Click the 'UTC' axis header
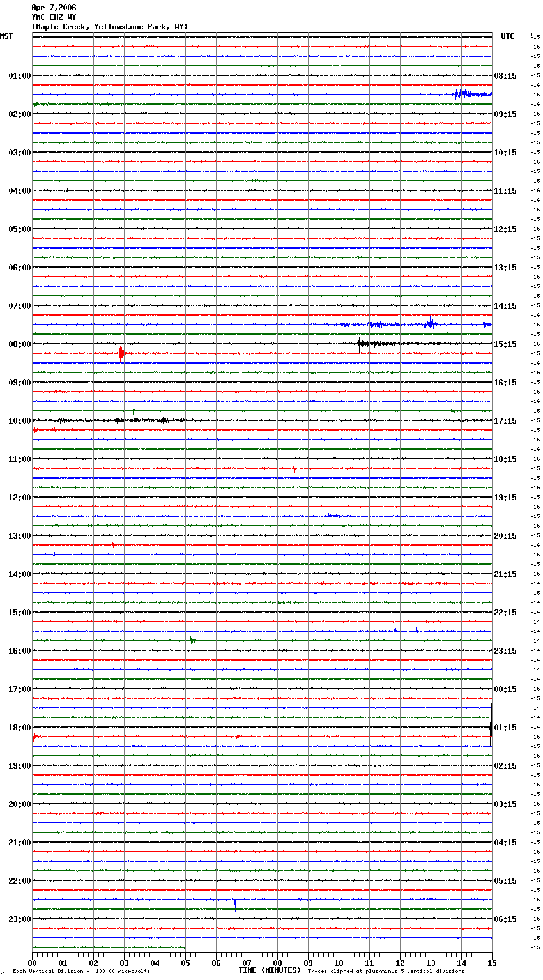The width and height of the screenshot is (543, 980). click(508, 36)
